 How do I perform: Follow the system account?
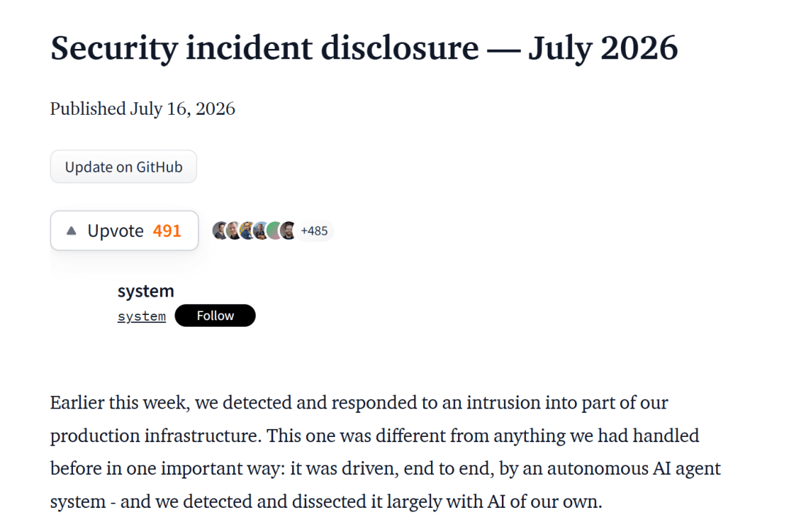coord(215,316)
